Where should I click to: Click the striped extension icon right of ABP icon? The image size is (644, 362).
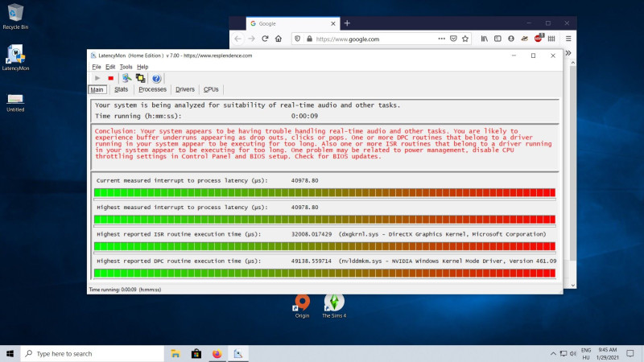pos(551,39)
